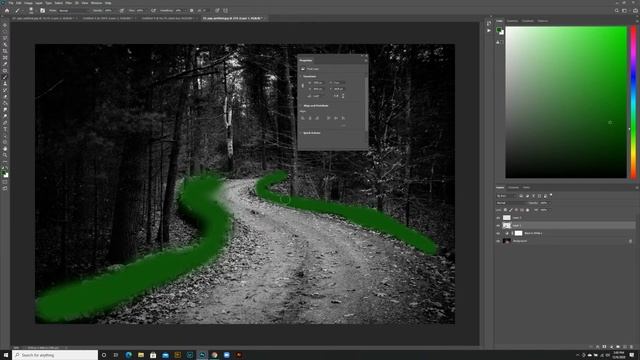Hide the Black & White 1 adjustment layer

(498, 233)
